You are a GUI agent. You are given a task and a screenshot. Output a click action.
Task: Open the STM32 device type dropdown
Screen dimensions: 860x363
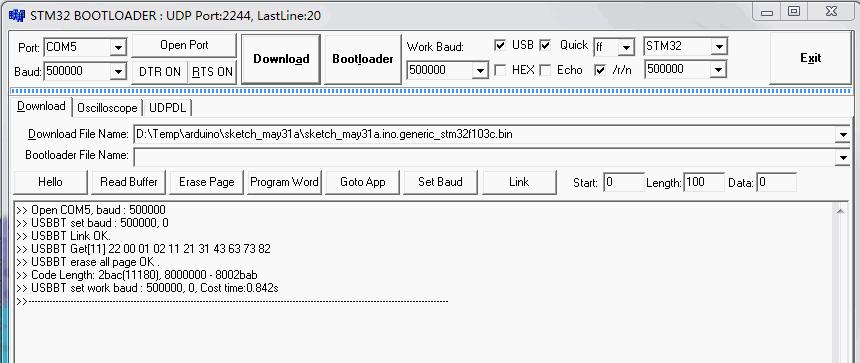coord(719,46)
